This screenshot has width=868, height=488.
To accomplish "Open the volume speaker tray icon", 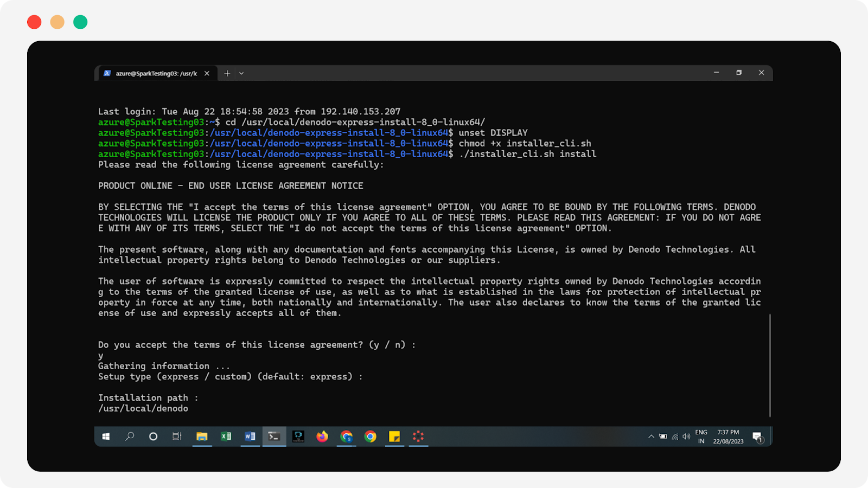I will 686,436.
